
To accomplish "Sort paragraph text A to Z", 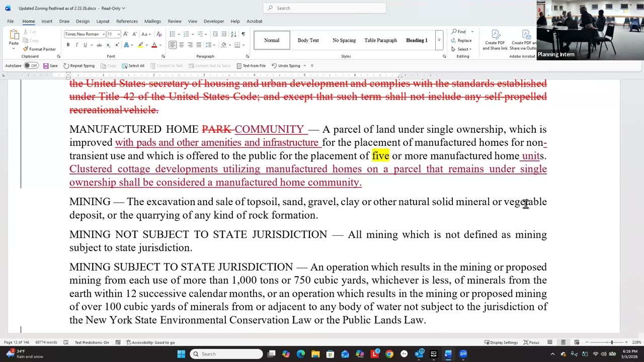I will [234, 34].
